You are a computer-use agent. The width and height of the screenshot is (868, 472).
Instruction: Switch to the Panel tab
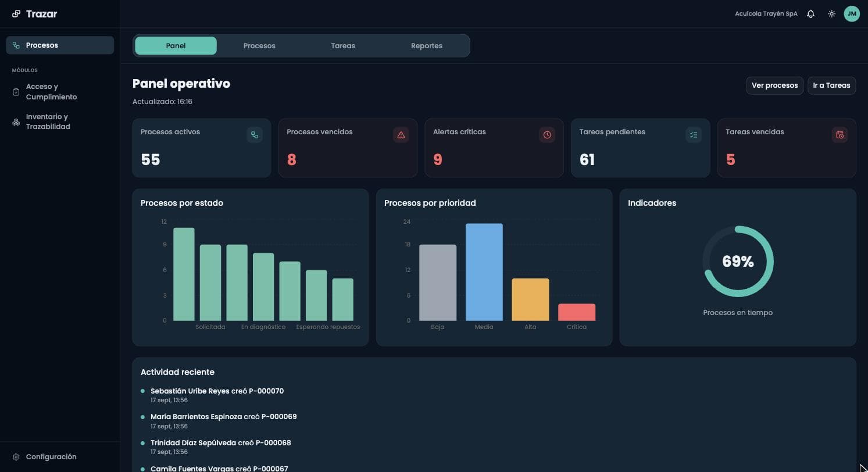coord(176,46)
